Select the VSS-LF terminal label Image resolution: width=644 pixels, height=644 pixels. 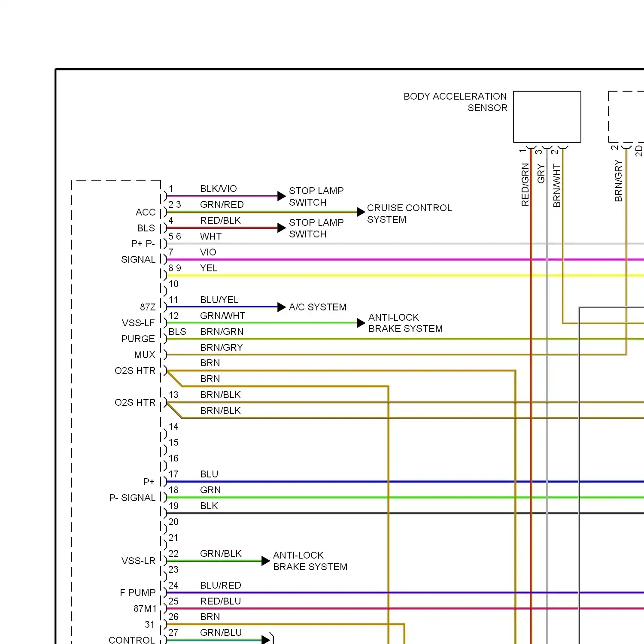pyautogui.click(x=138, y=323)
